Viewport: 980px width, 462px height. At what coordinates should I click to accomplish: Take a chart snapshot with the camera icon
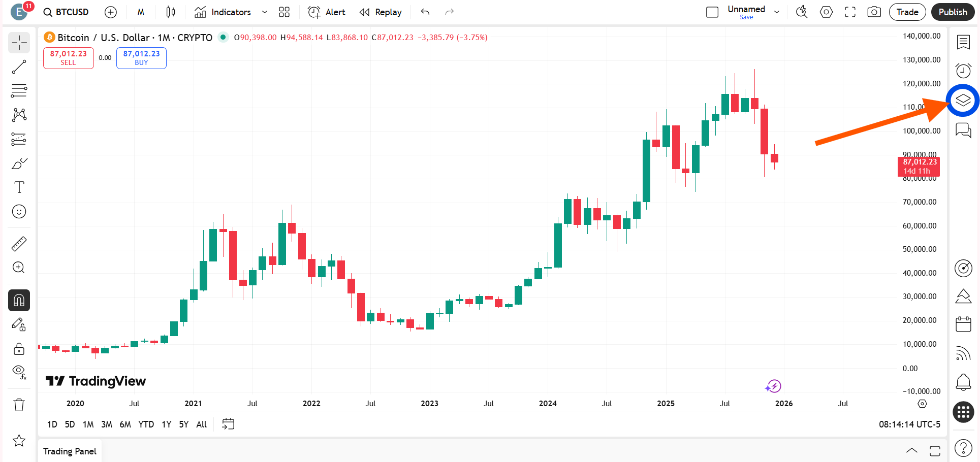coord(874,12)
